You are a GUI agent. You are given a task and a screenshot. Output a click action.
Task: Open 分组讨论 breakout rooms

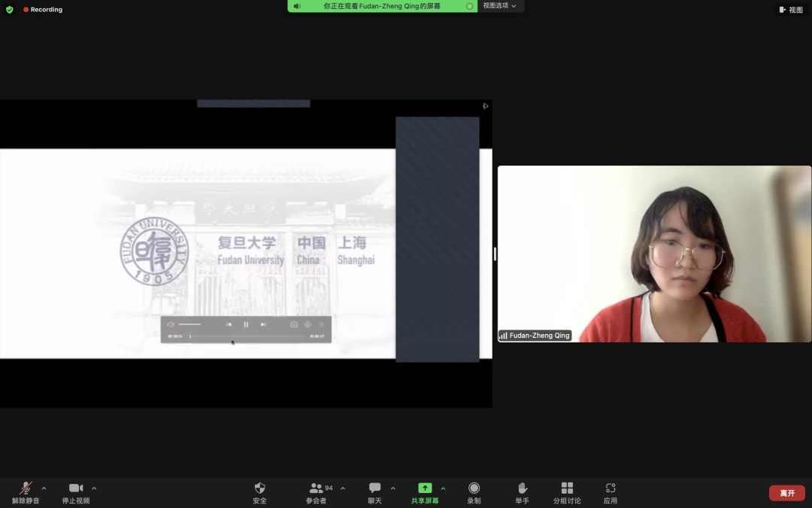point(567,492)
